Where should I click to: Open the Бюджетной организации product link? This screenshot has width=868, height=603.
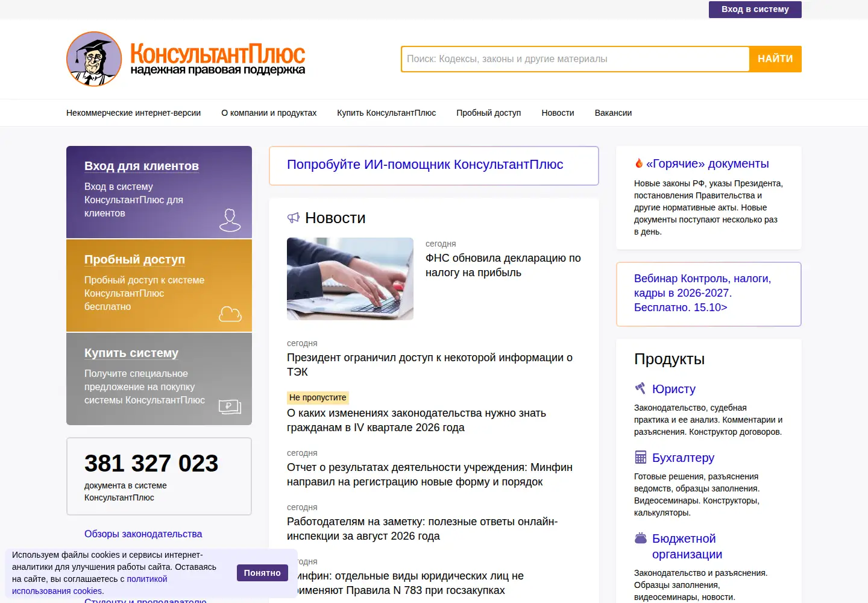(x=687, y=546)
